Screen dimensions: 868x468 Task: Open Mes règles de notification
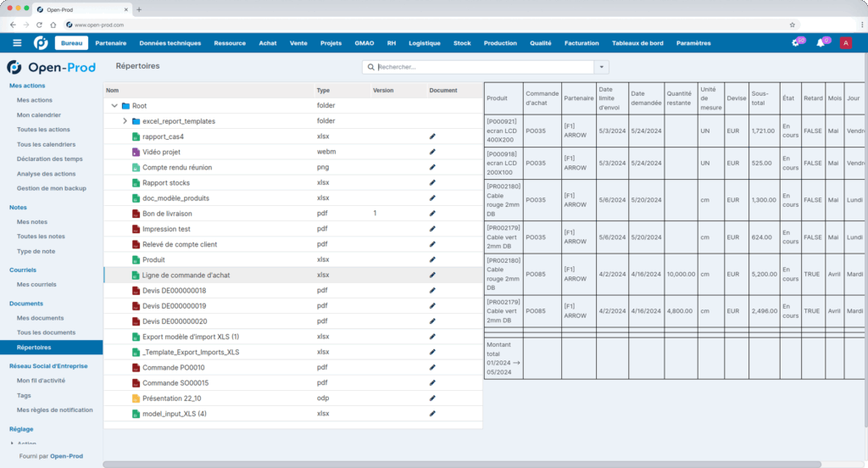[x=55, y=410]
